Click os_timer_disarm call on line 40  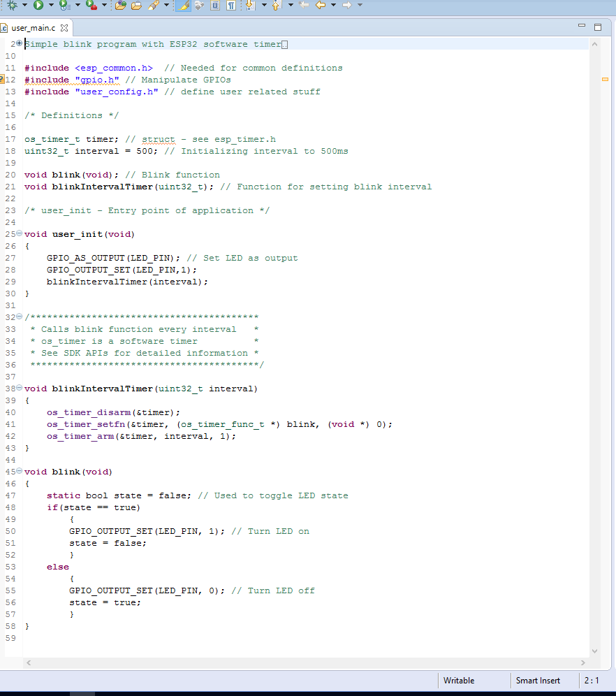click(x=89, y=413)
